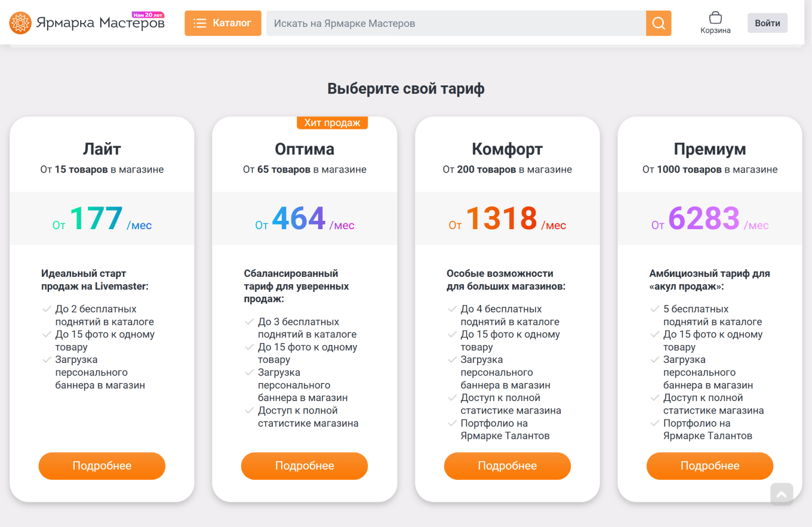Click 'Доступ к полной статистике магазина' in Оптима
This screenshot has height=527, width=812.
tap(308, 417)
